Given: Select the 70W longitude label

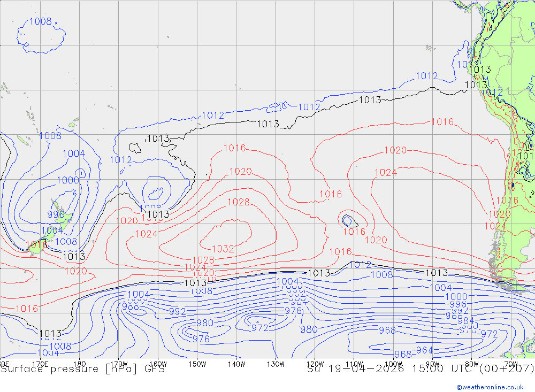Looking at the screenshot, I should (511, 364).
